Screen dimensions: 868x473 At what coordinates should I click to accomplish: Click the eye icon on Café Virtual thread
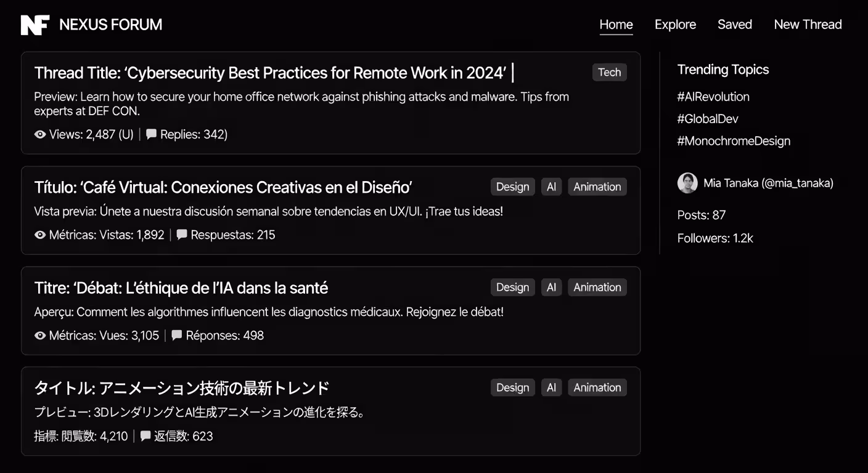click(x=39, y=235)
